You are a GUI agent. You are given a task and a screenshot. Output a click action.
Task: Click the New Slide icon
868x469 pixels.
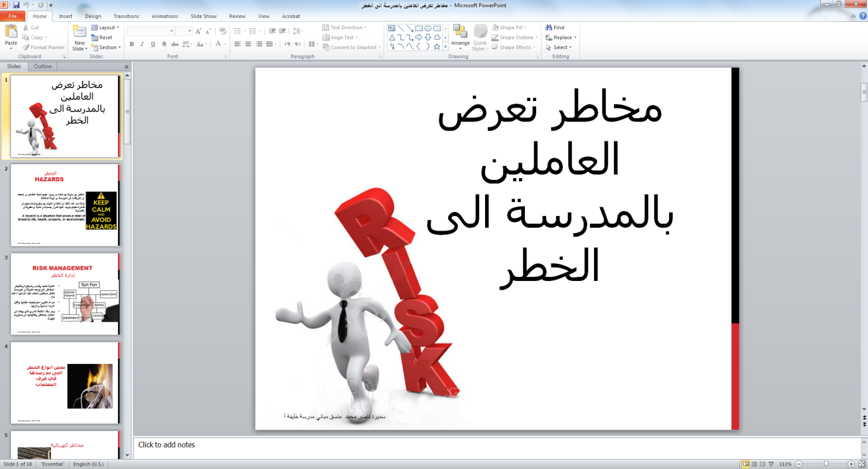tap(80, 31)
